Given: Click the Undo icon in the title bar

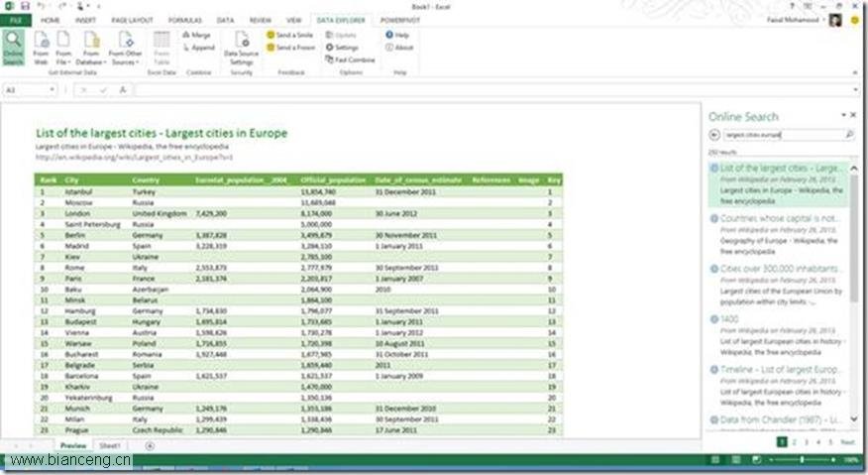Looking at the screenshot, I should tap(42, 6).
